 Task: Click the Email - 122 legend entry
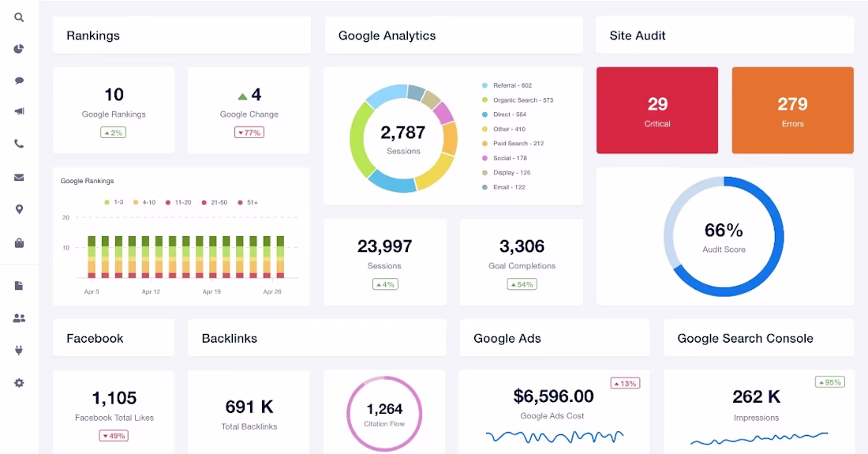[503, 187]
